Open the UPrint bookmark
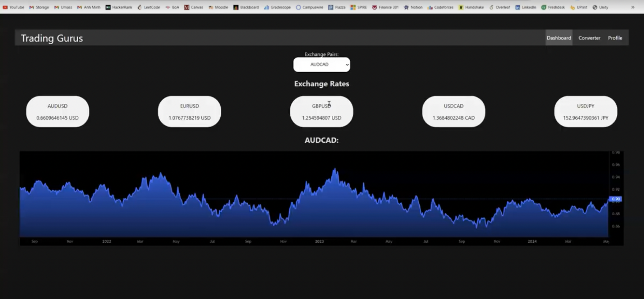The image size is (644, 299). [579, 7]
